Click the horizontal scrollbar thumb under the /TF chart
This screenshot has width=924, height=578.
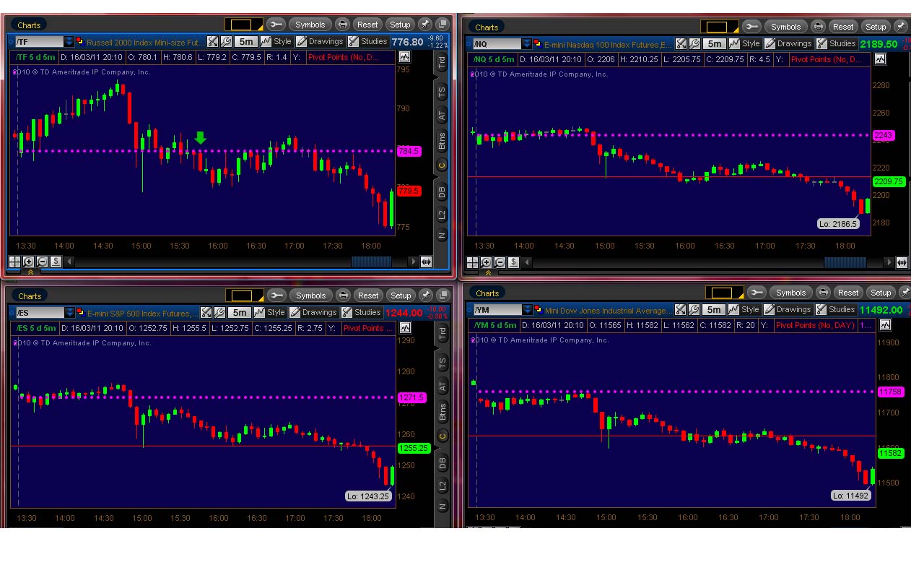pyautogui.click(x=371, y=262)
